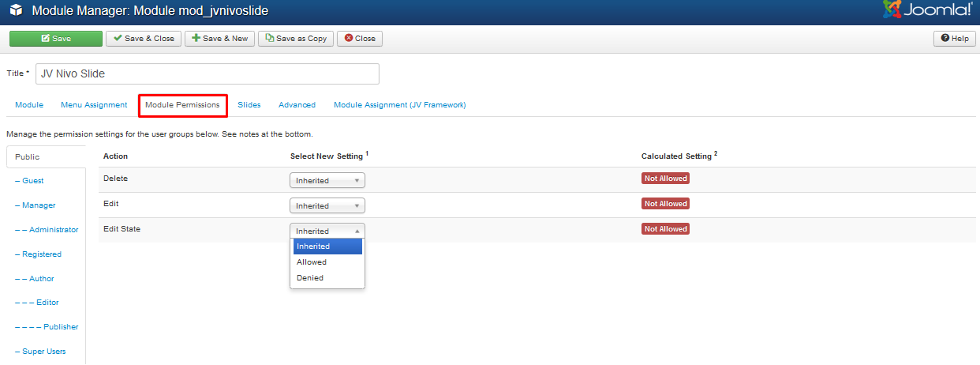
Task: Click the Calculated Setting column header
Action: [679, 156]
